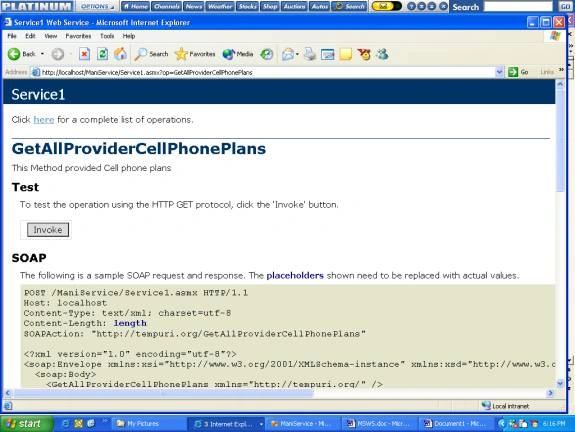
Task: Open the View menu
Action: 51,36
